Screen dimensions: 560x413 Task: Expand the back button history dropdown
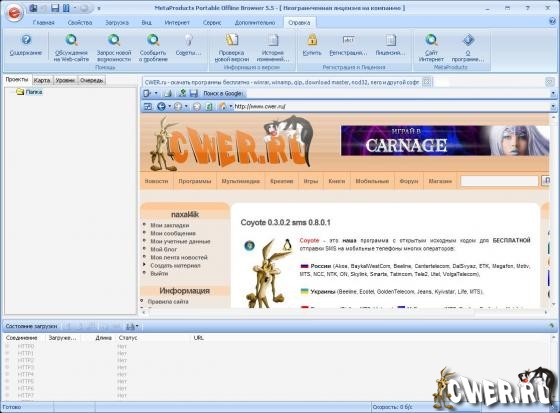click(x=170, y=106)
